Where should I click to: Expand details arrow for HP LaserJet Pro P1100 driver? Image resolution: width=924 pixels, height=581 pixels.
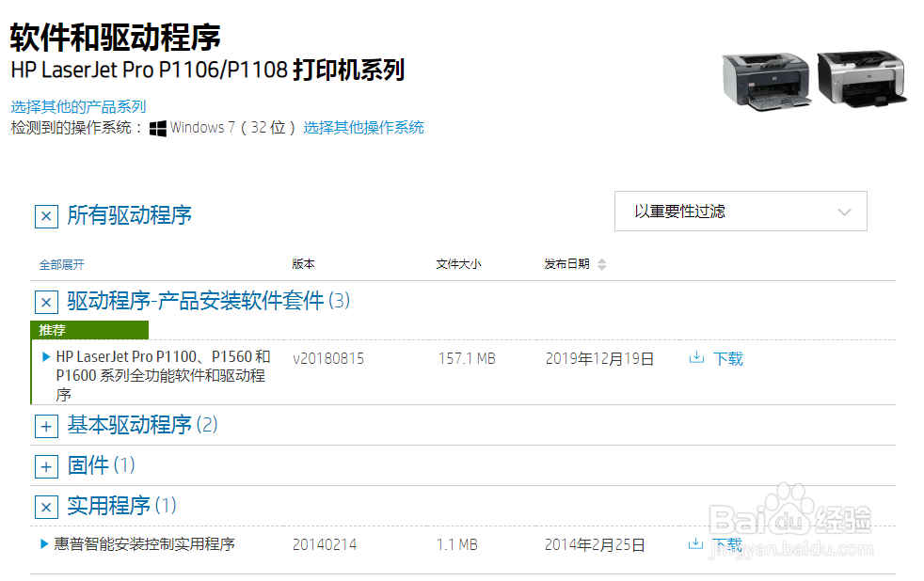pyautogui.click(x=46, y=356)
